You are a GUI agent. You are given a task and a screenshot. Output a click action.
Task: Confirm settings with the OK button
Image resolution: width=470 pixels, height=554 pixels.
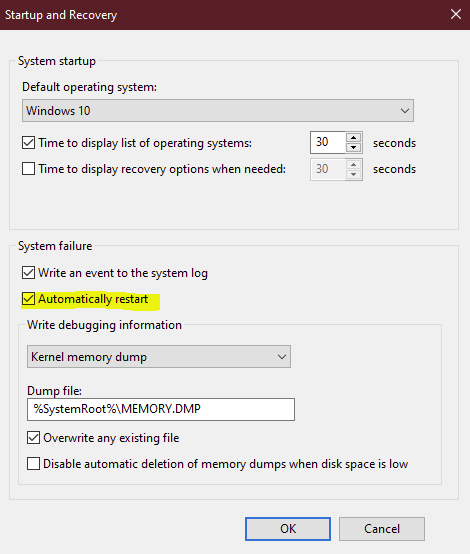[x=288, y=529]
